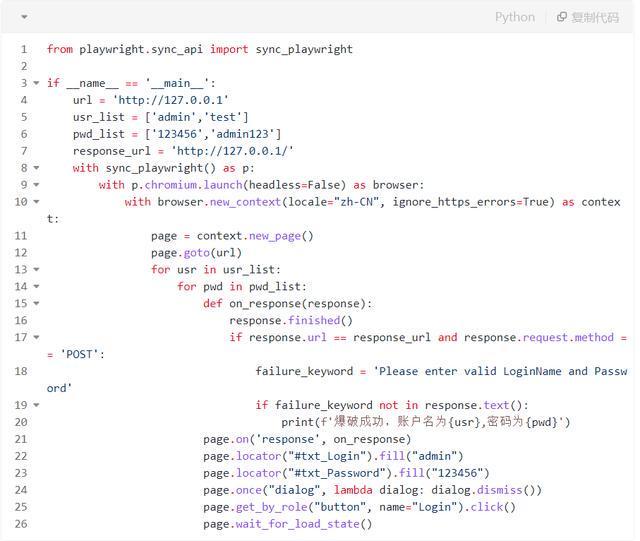Fold the sync_playwright with block at line 8
This screenshot has height=541, width=640.
pyautogui.click(x=37, y=168)
